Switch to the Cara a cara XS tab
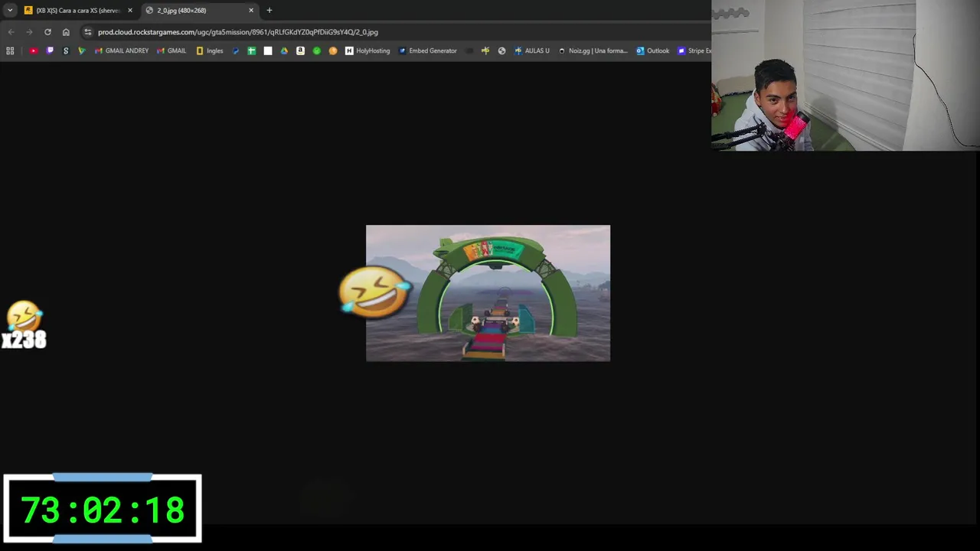Image resolution: width=980 pixels, height=551 pixels. pyautogui.click(x=79, y=10)
